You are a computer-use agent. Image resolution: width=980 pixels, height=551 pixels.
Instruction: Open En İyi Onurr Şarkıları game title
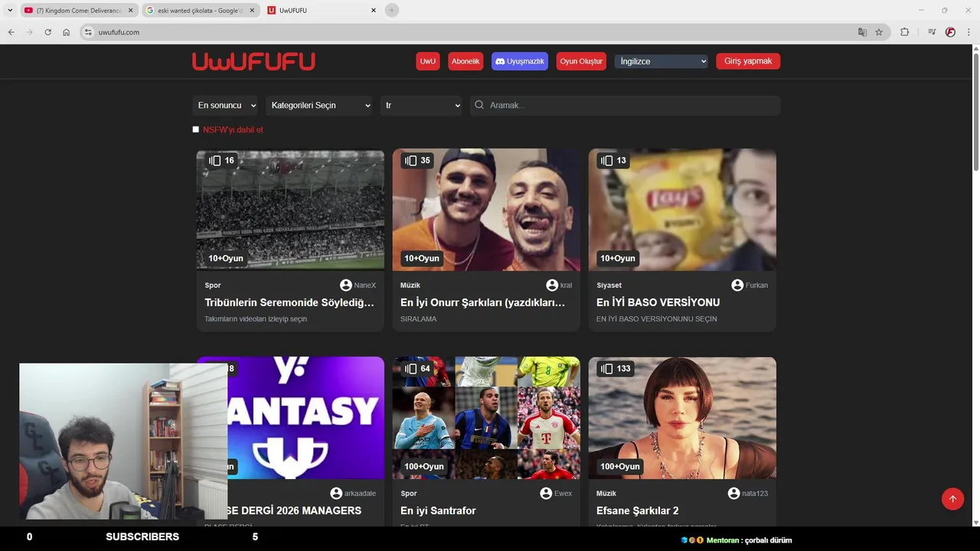click(483, 302)
